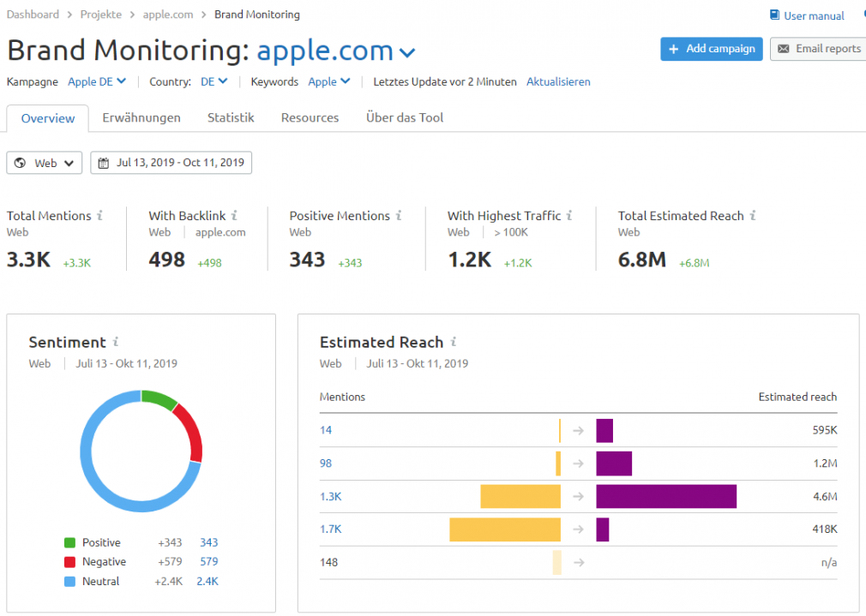Switch to the Overview tab
This screenshot has height=616, width=866.
pyautogui.click(x=47, y=118)
